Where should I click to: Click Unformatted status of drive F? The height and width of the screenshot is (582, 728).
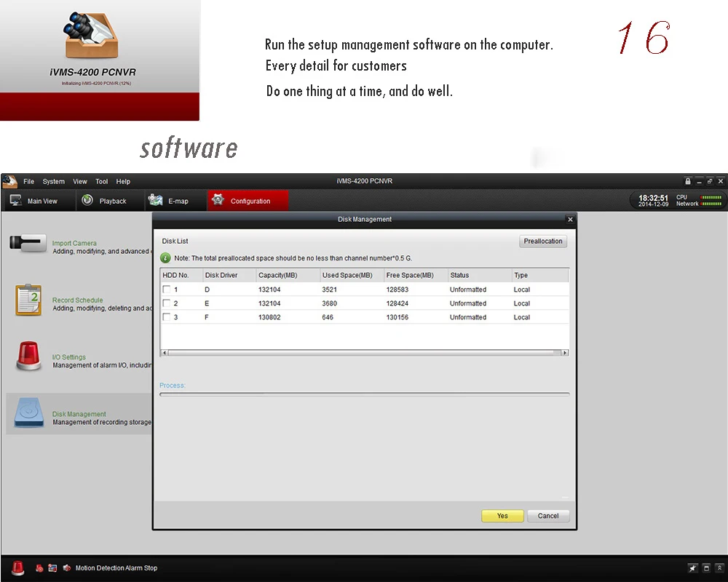click(x=468, y=317)
